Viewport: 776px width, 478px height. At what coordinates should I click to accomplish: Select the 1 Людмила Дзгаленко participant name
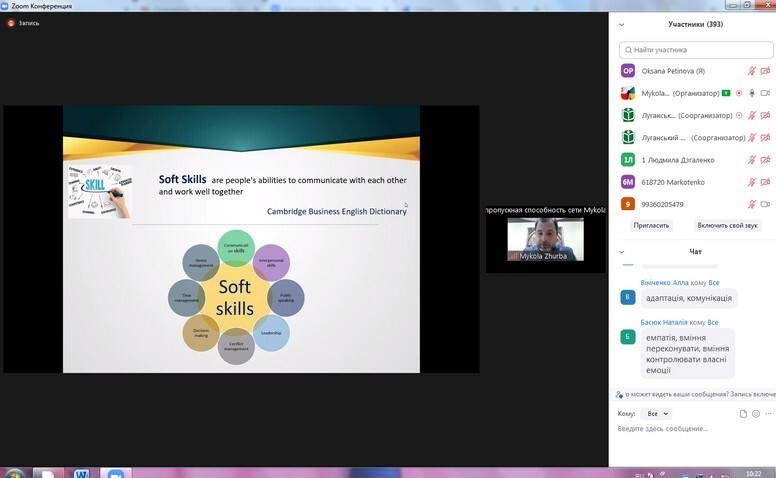click(678, 160)
